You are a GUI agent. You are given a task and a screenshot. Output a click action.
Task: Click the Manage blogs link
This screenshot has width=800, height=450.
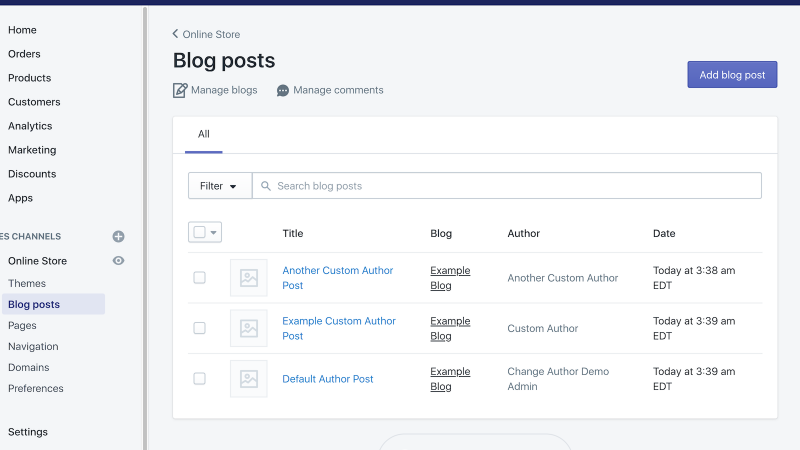pyautogui.click(x=224, y=90)
